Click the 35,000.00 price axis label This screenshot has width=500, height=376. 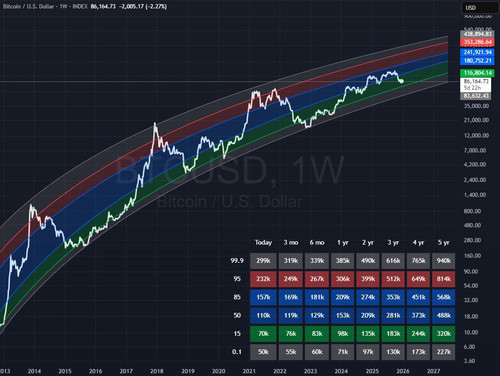476,106
